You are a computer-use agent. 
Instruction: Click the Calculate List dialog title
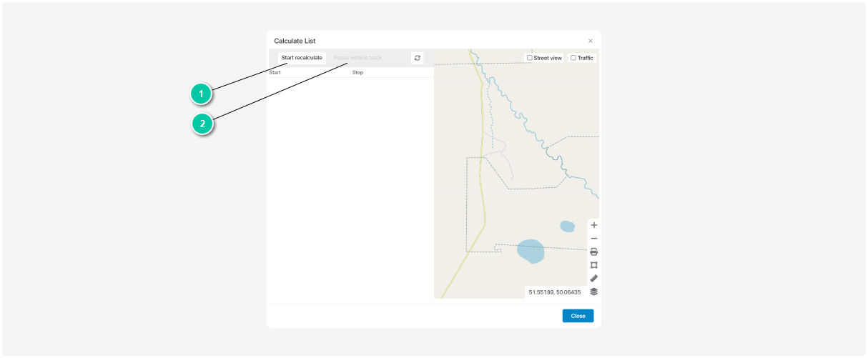295,41
